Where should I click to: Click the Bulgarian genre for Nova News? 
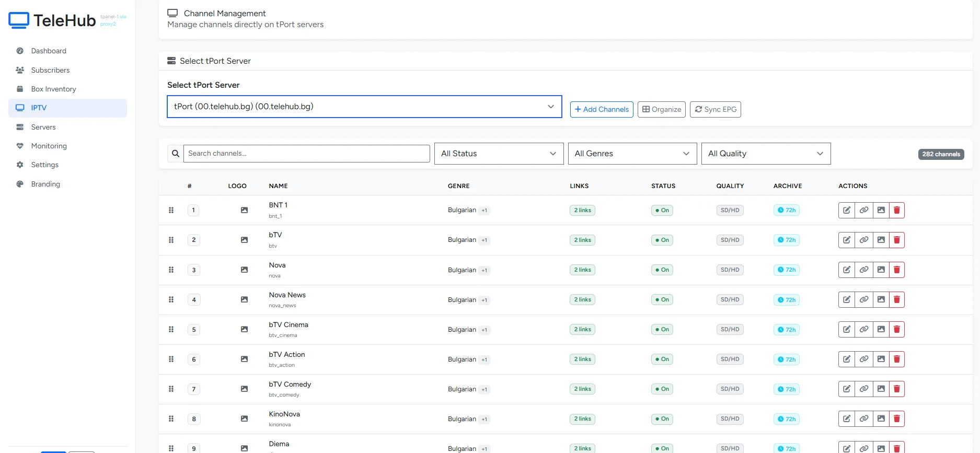coord(462,300)
